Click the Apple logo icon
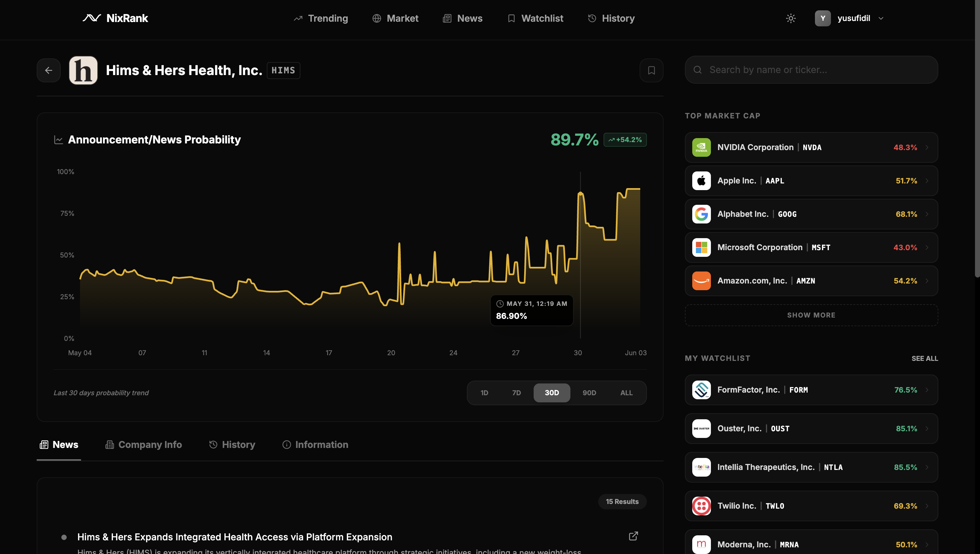The width and height of the screenshot is (980, 554). coord(701,181)
